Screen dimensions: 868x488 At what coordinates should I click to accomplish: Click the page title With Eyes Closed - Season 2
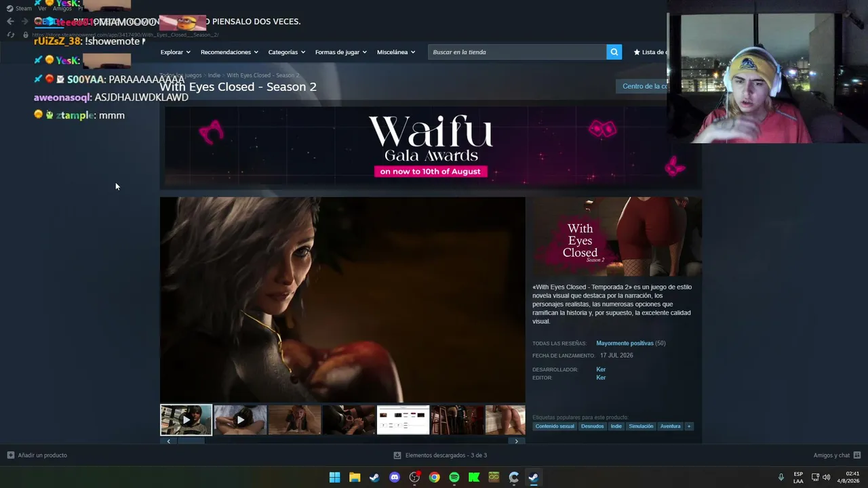click(x=238, y=87)
